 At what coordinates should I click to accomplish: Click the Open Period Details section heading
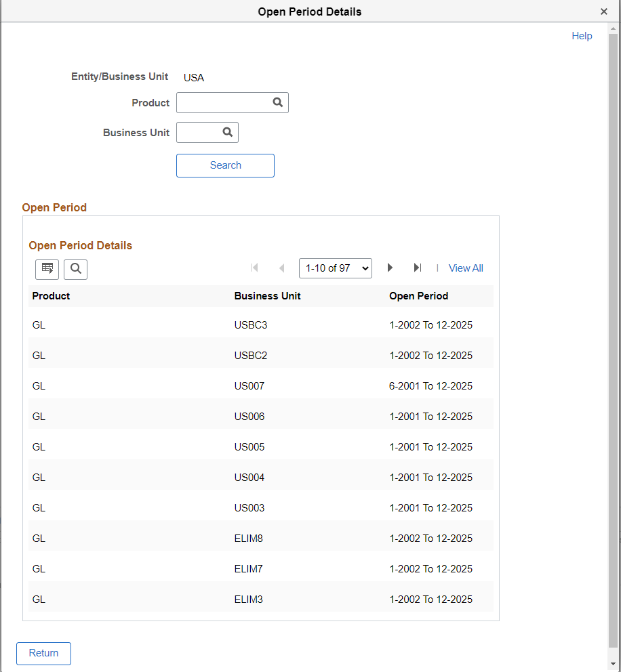point(80,246)
